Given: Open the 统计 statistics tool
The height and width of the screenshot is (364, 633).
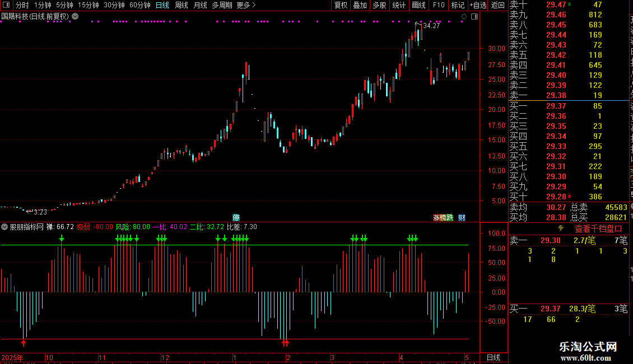Looking at the screenshot, I should [x=399, y=5].
